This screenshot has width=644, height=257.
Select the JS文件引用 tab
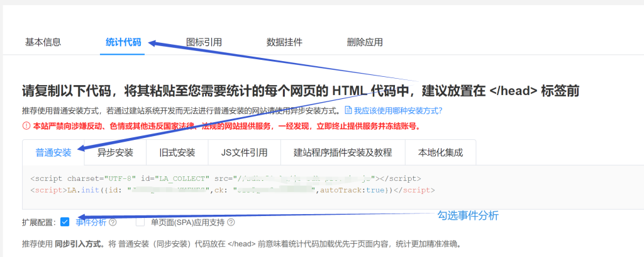(245, 152)
